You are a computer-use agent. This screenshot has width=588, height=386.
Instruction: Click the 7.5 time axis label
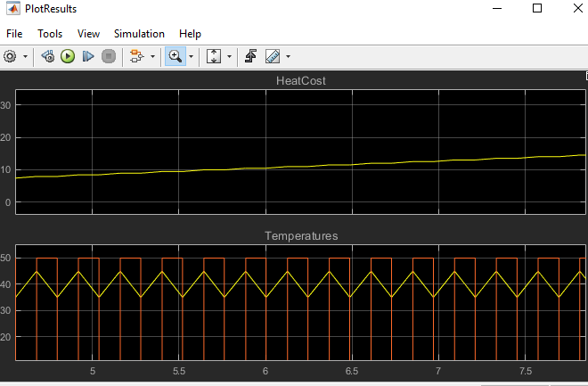[526, 372]
